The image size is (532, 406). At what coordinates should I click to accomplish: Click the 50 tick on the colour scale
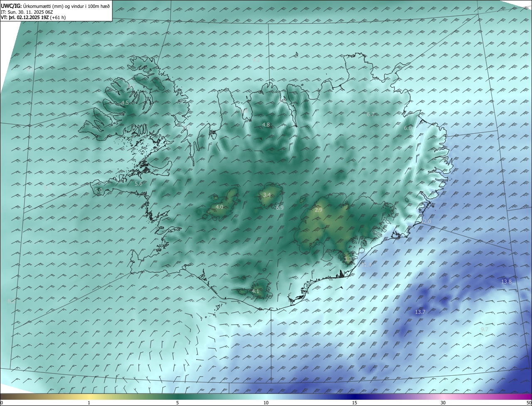pos(529,403)
